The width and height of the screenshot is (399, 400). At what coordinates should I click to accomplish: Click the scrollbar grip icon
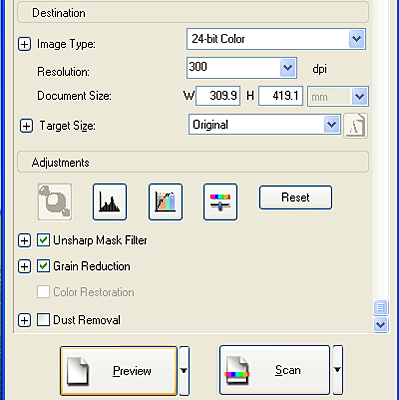coord(381,307)
